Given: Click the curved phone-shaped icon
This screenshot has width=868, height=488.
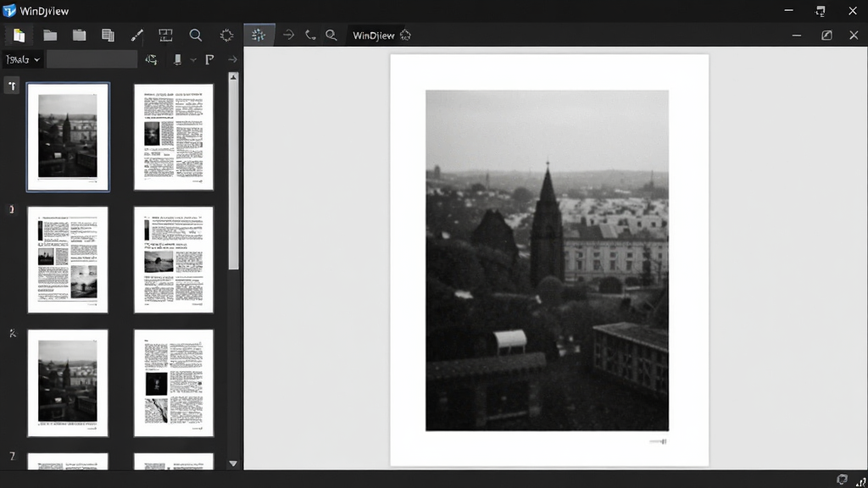Looking at the screenshot, I should click(310, 36).
